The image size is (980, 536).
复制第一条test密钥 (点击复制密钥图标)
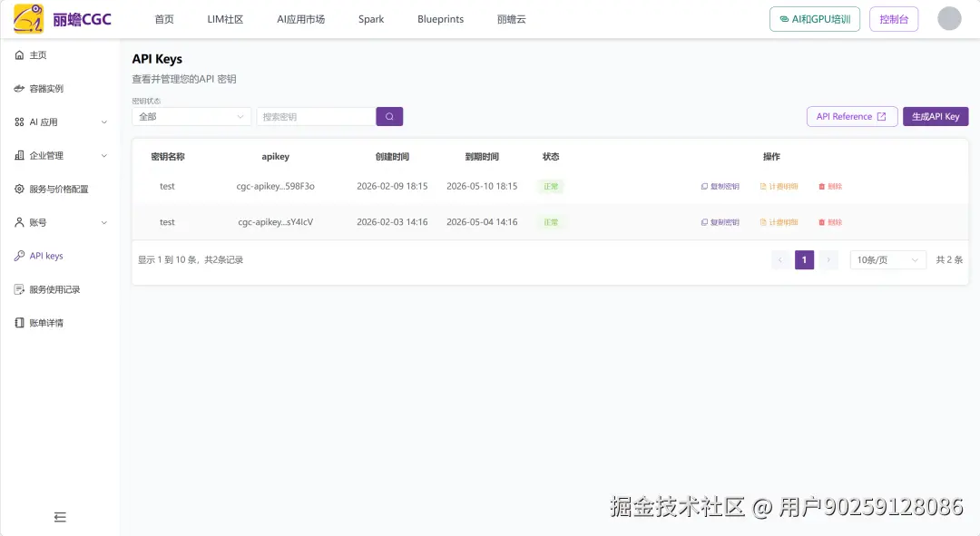tap(720, 186)
